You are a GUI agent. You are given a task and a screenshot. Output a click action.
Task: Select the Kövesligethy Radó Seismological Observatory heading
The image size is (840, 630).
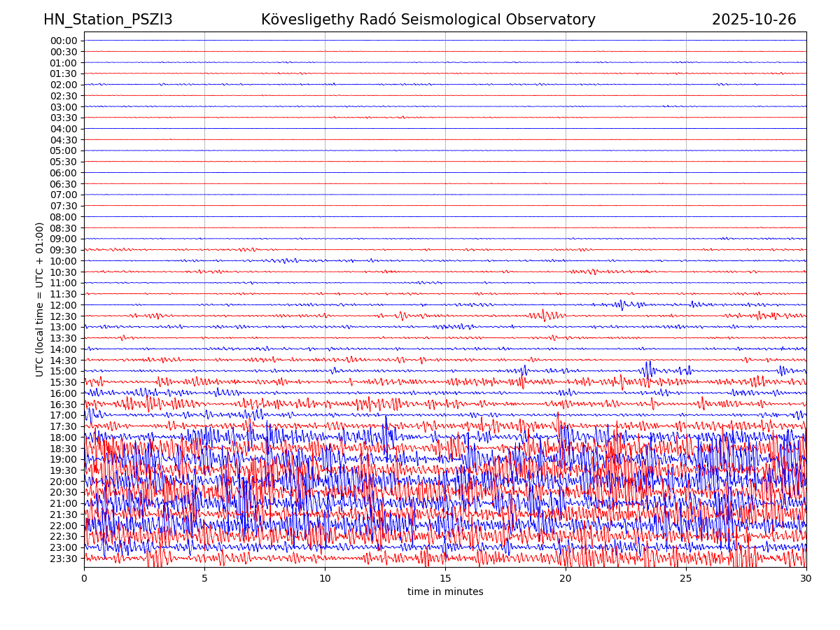tap(428, 20)
